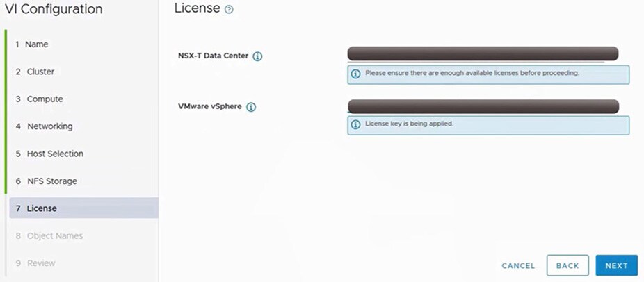
Task: Click info icon in license key applied notice
Action: [x=356, y=124]
